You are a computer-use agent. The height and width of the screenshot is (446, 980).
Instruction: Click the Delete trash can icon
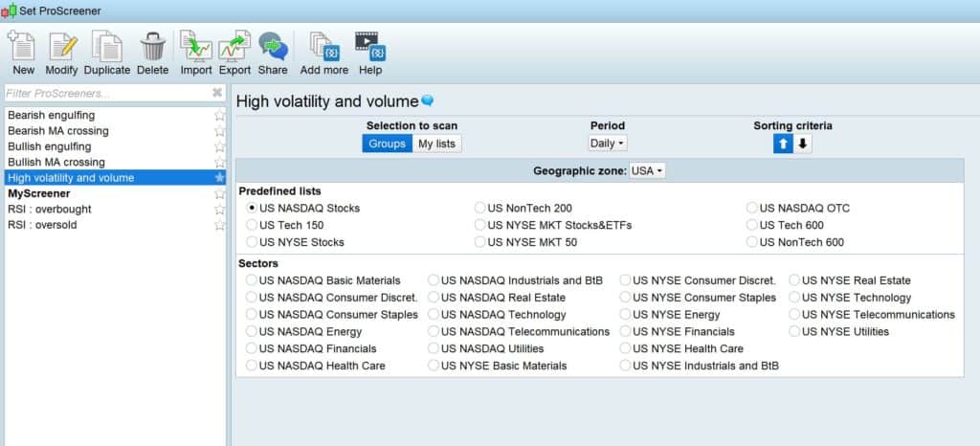tap(152, 47)
